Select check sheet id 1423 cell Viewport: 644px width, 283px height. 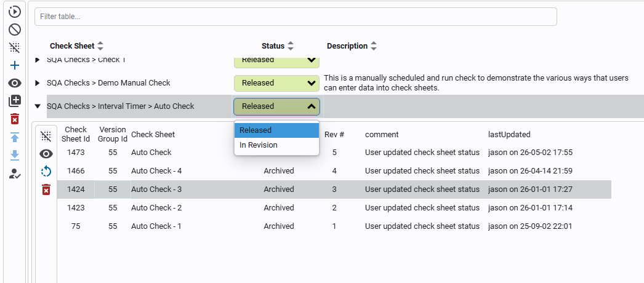[x=76, y=208]
